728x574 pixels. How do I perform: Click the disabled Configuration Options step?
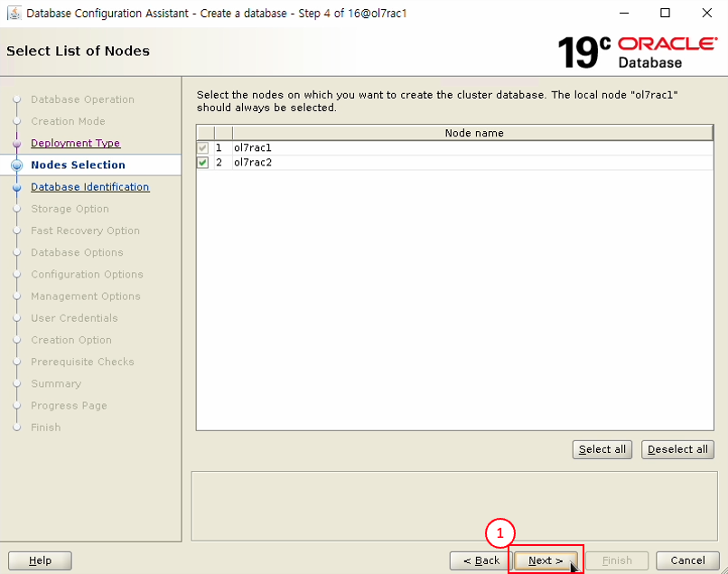click(x=87, y=274)
